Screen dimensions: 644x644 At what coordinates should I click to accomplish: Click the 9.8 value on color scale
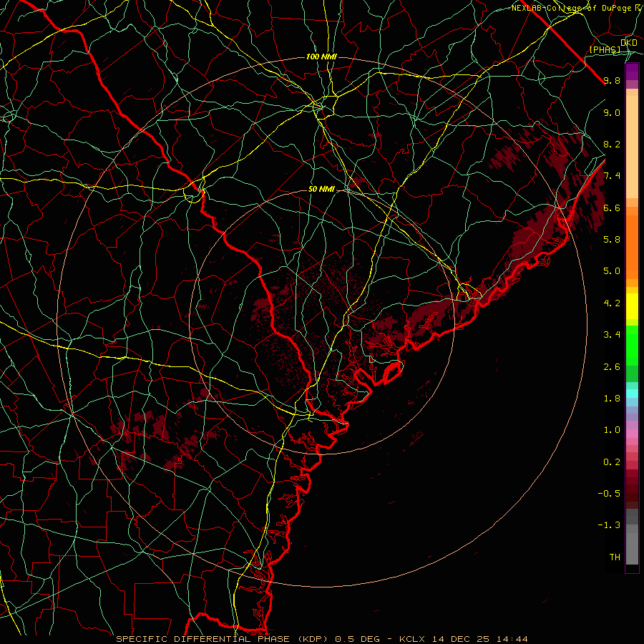point(612,81)
